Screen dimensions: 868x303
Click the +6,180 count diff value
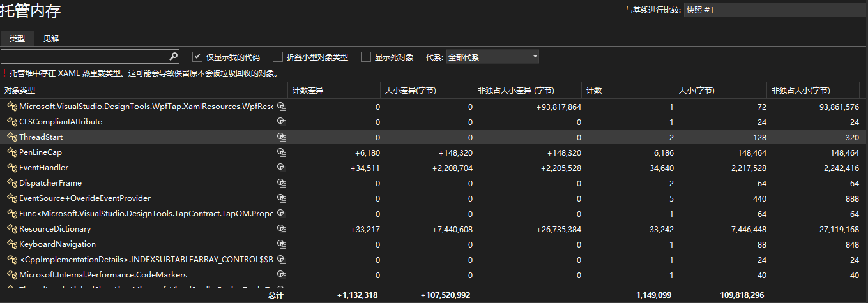click(367, 153)
